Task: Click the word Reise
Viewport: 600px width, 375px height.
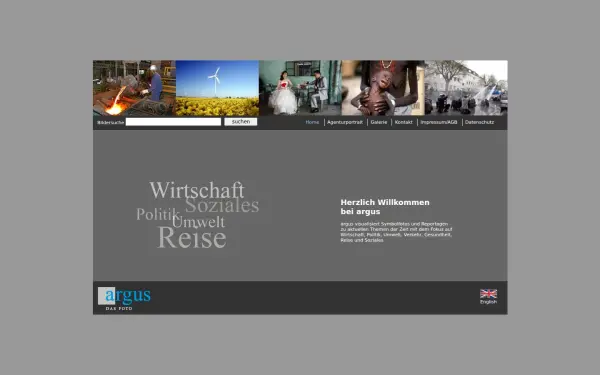Action: tap(192, 238)
